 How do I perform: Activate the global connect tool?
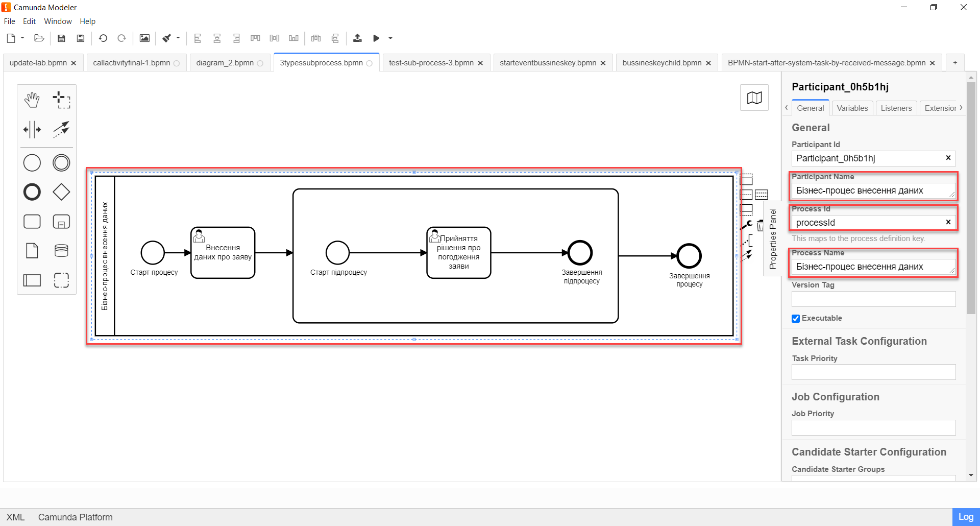[61, 130]
